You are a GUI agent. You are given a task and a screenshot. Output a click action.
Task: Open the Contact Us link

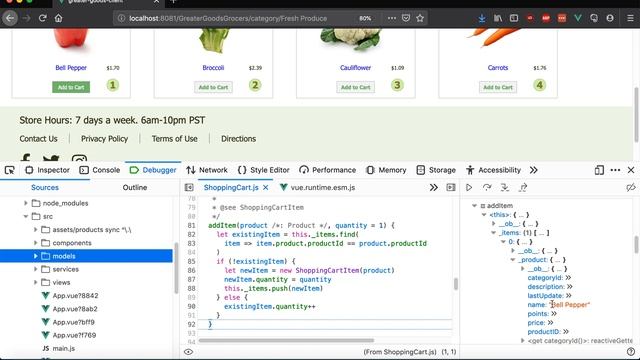click(38, 139)
